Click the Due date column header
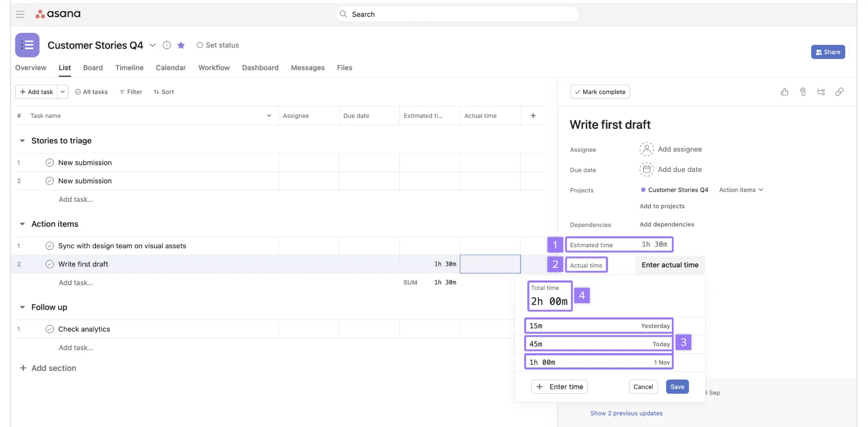The height and width of the screenshot is (427, 868). click(x=369, y=115)
